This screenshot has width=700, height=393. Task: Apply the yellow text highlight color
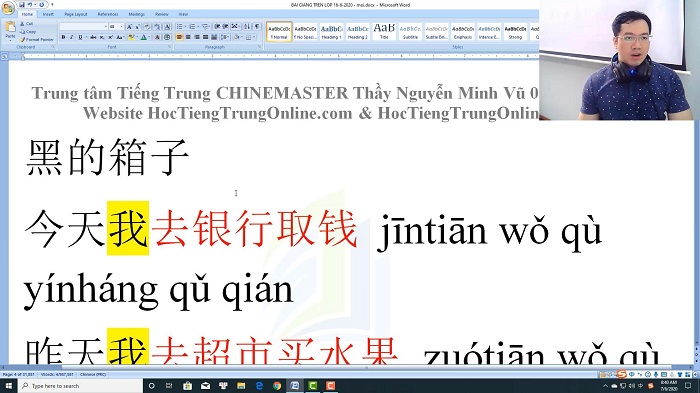pos(131,37)
